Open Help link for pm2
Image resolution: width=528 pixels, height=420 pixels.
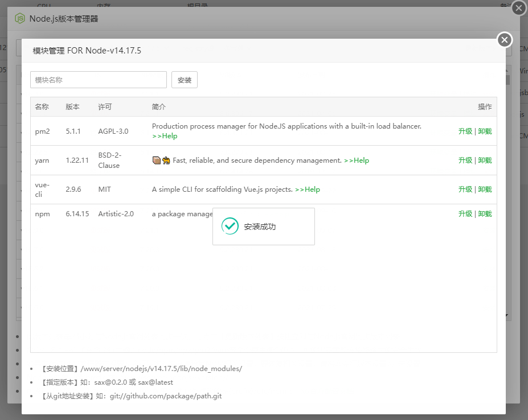coord(165,136)
